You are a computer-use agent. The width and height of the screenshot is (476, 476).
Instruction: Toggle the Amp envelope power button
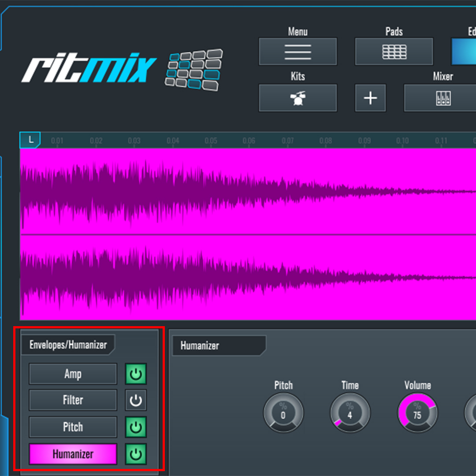(136, 374)
